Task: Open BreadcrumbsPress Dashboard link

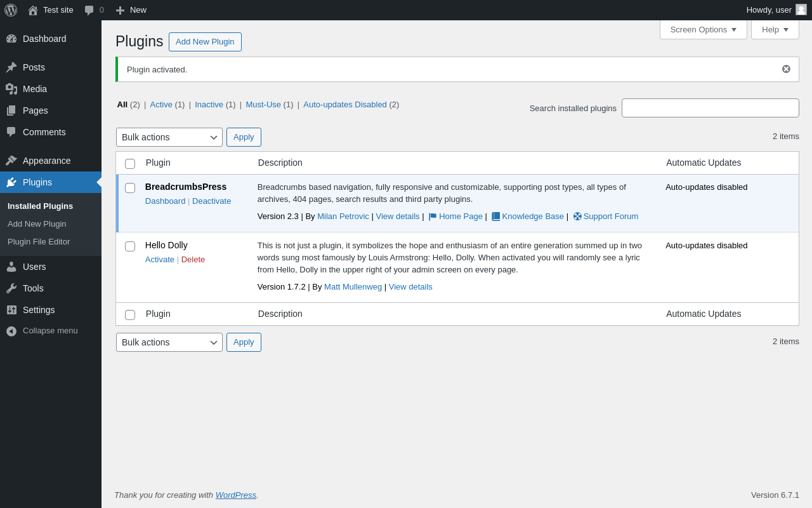Action: coord(165,201)
